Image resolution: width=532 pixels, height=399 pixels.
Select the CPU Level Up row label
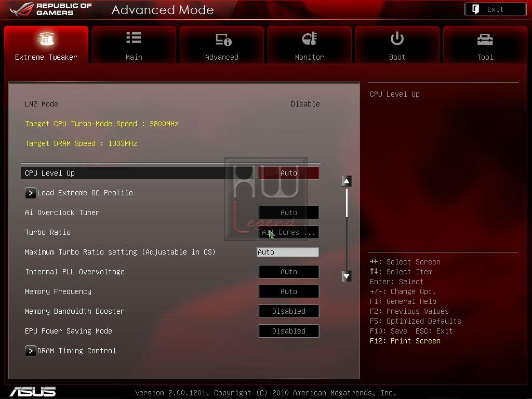(50, 173)
